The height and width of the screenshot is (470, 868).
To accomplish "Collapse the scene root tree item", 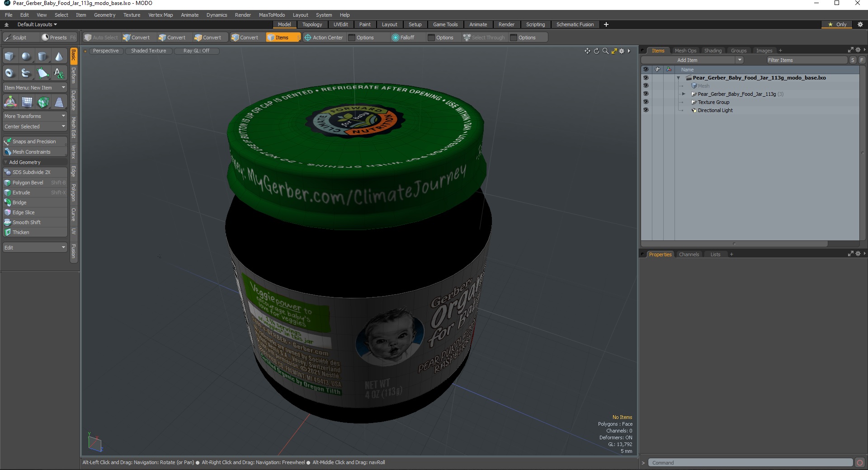I will 678,78.
